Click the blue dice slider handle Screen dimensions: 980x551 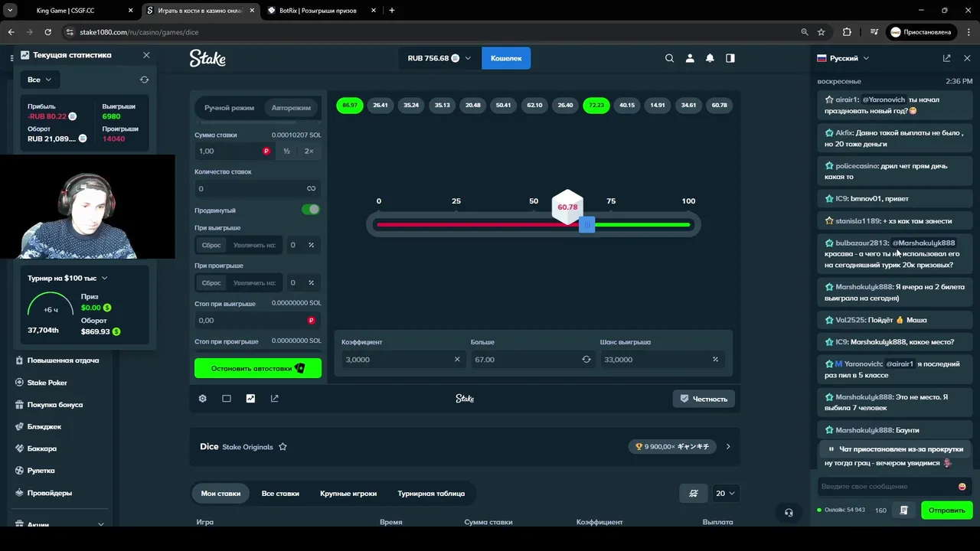[x=586, y=225]
